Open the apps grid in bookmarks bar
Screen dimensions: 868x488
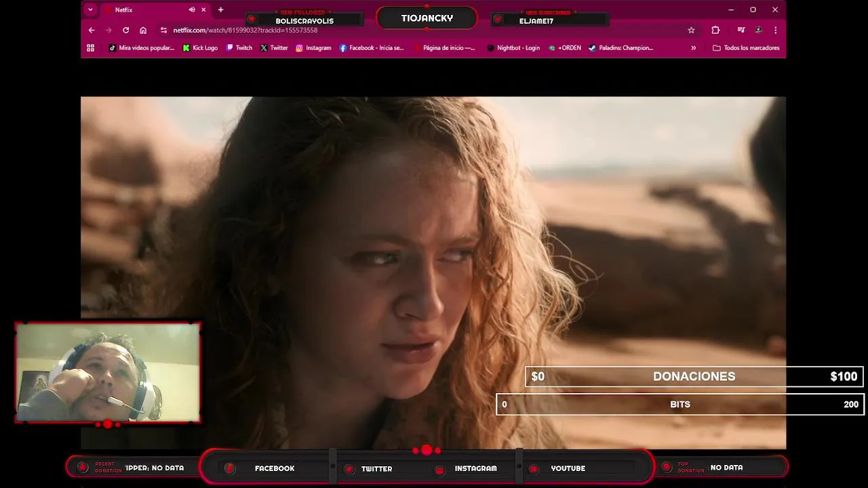click(90, 48)
